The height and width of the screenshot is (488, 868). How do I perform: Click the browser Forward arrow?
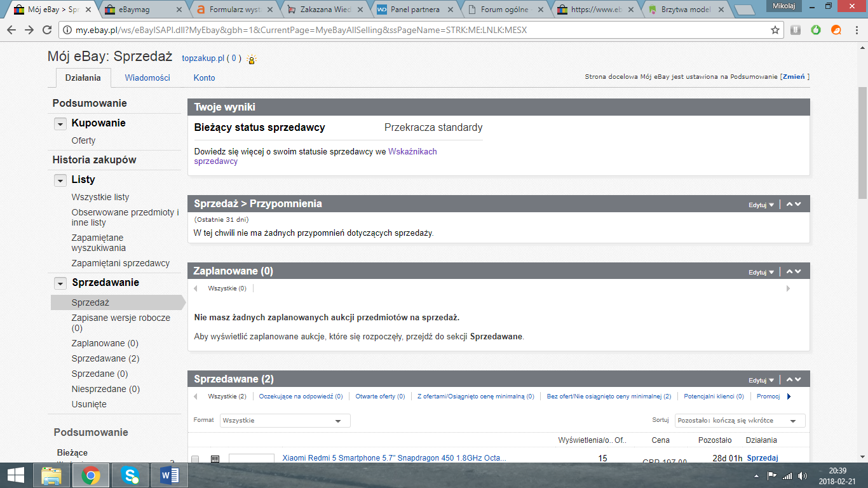click(x=29, y=30)
